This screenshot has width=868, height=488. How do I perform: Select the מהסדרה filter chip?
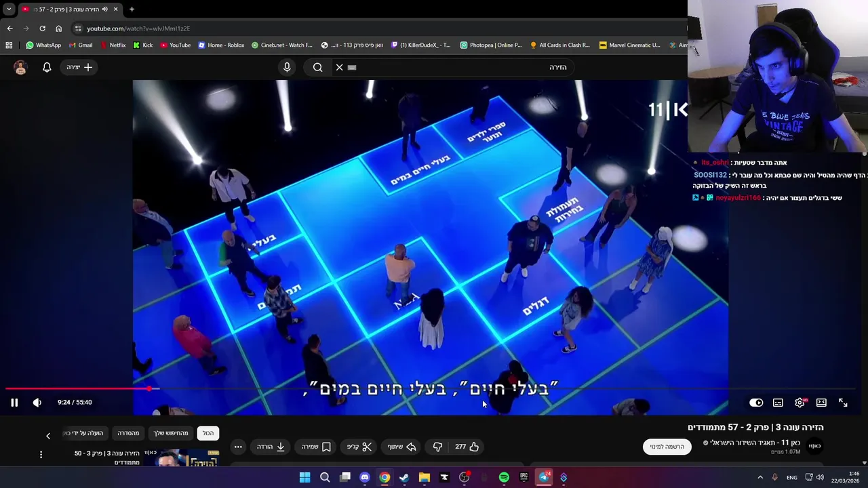click(128, 433)
